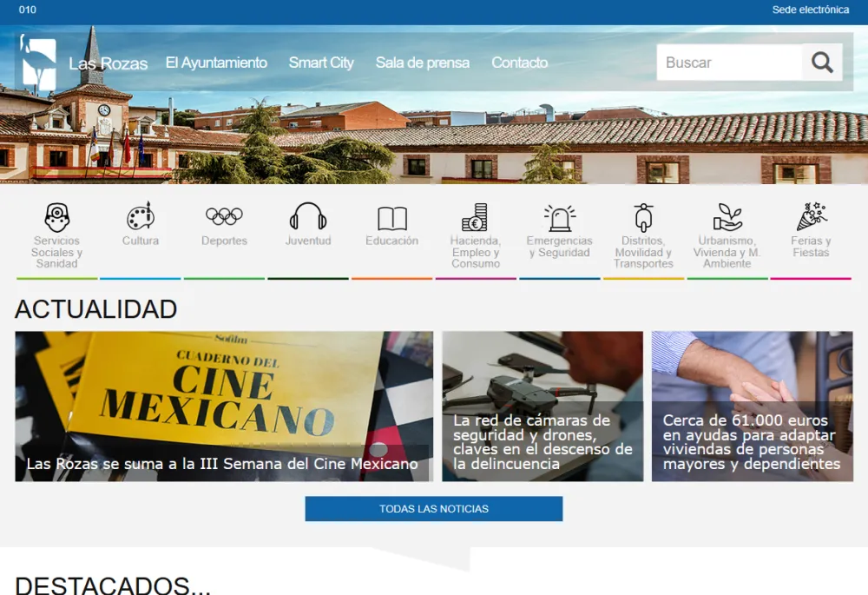Image resolution: width=868 pixels, height=595 pixels.
Task: Click the ACTUALIDAD section heading
Action: pos(95,309)
